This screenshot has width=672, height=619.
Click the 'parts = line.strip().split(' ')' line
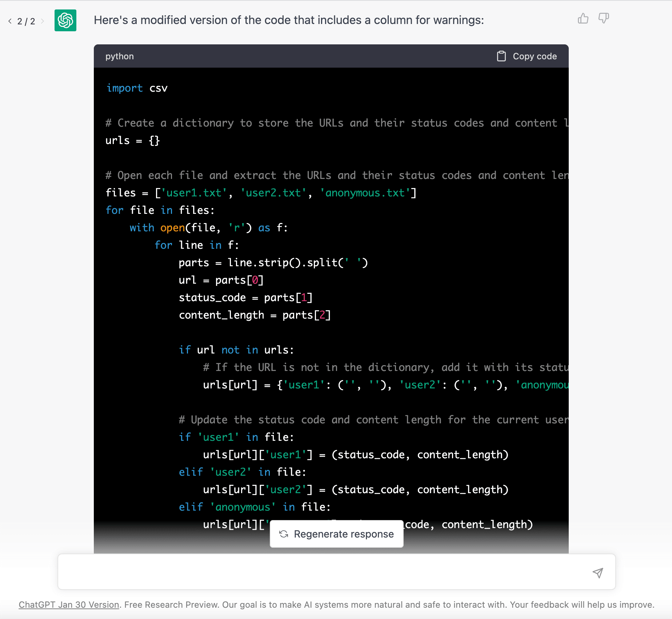coord(273,263)
